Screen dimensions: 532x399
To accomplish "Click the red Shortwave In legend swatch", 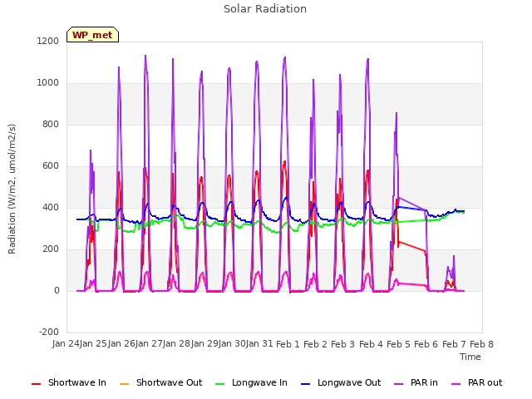I will point(36,384).
